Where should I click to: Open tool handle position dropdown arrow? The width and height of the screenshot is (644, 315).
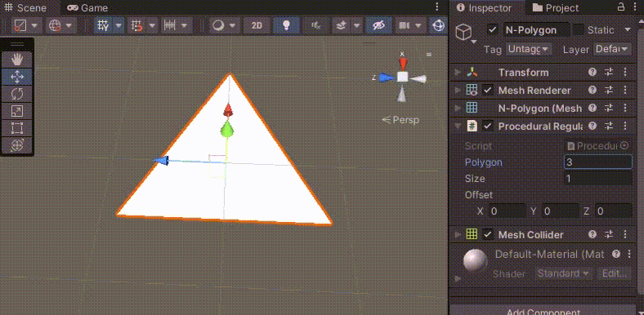coord(34,26)
